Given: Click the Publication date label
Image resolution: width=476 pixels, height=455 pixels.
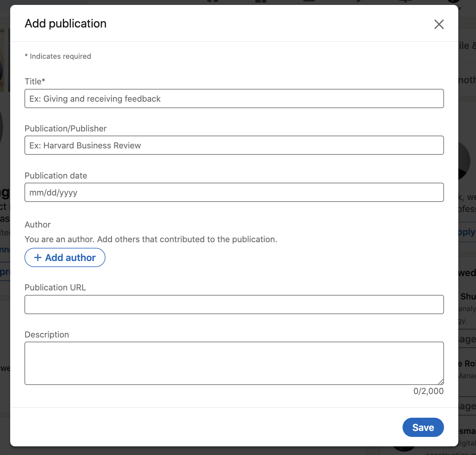Looking at the screenshot, I should (56, 176).
